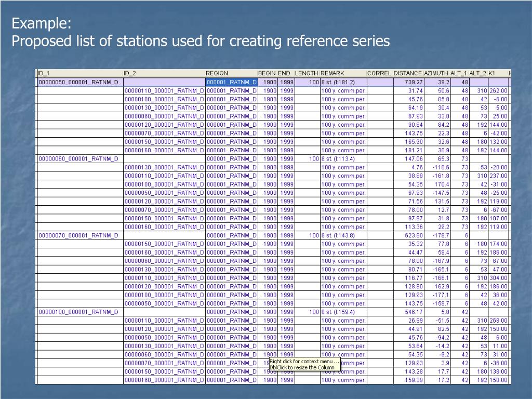
Task: Click the REMARK column header
Action: coord(343,73)
